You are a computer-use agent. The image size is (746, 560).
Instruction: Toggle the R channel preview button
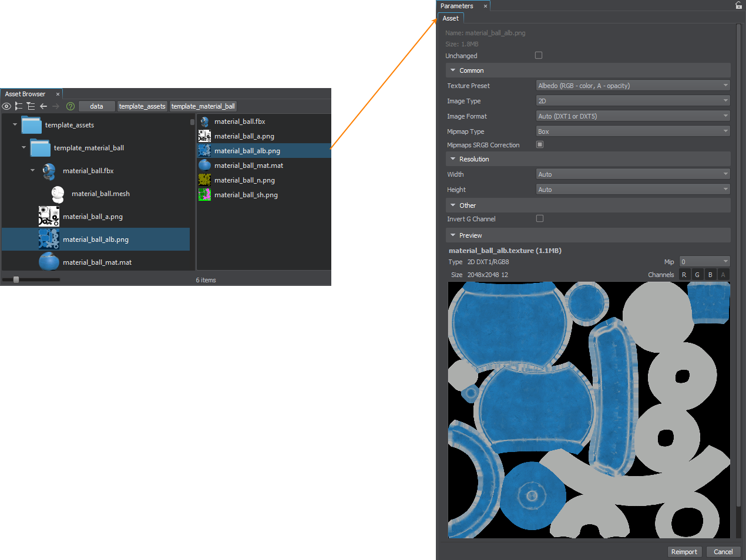pyautogui.click(x=684, y=275)
